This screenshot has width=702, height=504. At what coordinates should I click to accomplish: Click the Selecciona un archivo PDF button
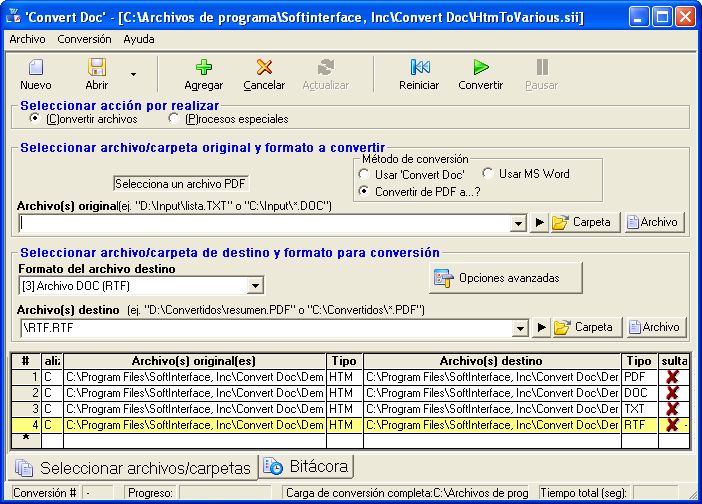tap(180, 184)
